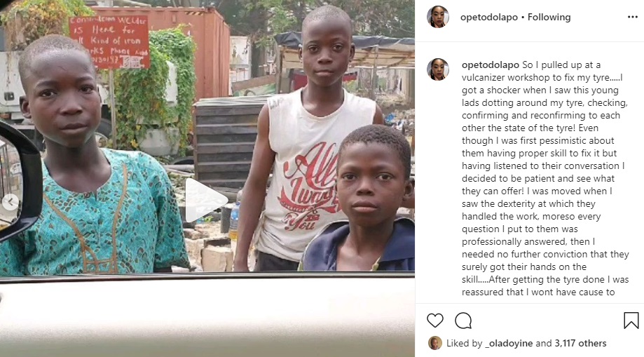Save the post with the bookmark icon
The height and width of the screenshot is (357, 644).
(631, 321)
